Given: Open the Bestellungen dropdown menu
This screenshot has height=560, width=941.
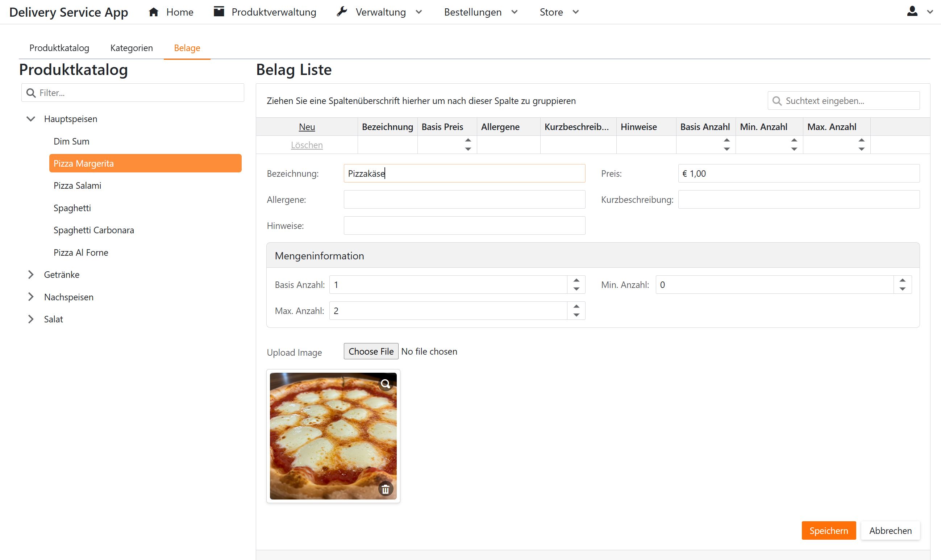Looking at the screenshot, I should [480, 12].
